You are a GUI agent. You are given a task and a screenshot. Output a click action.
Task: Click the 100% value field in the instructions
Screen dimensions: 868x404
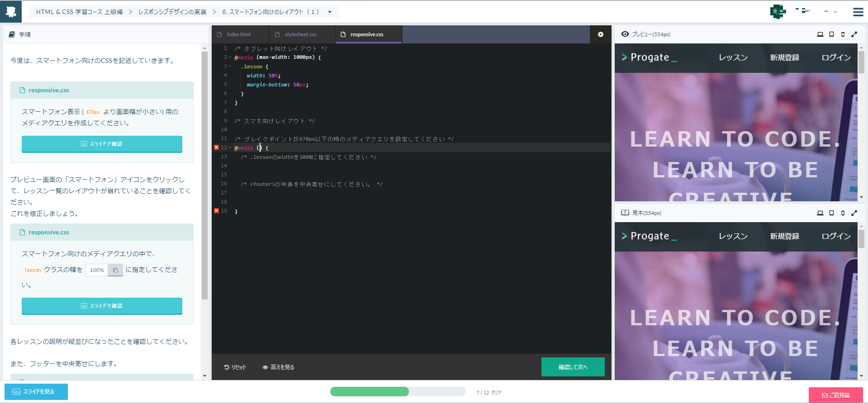pyautogui.click(x=97, y=270)
